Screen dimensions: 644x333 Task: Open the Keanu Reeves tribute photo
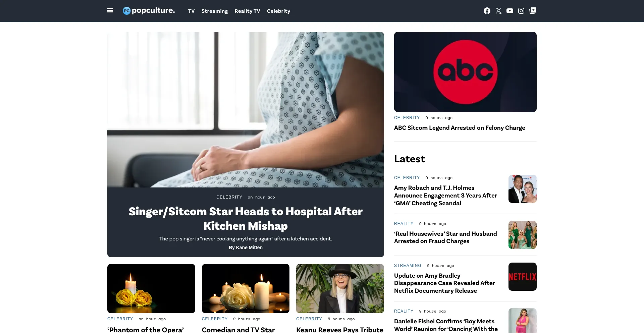coord(340,288)
